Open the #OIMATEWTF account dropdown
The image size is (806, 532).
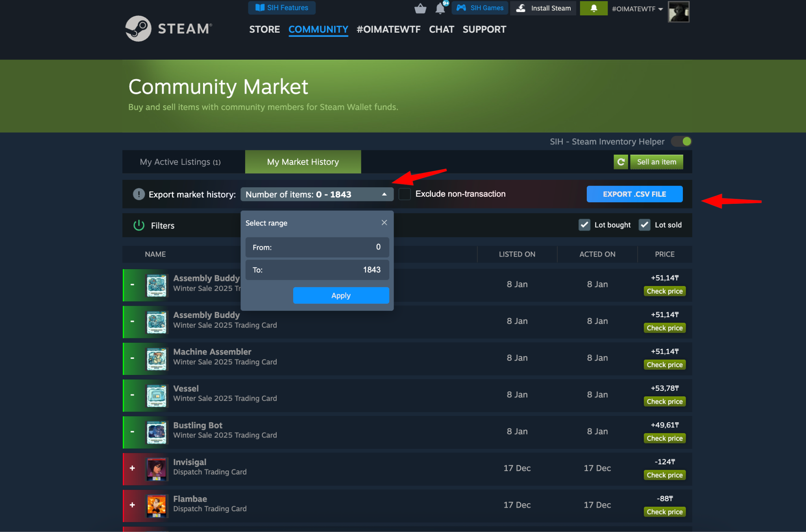point(636,8)
